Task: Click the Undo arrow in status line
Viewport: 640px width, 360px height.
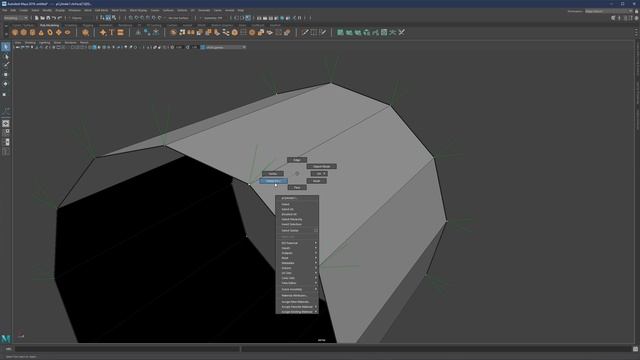Action: (x=54, y=18)
